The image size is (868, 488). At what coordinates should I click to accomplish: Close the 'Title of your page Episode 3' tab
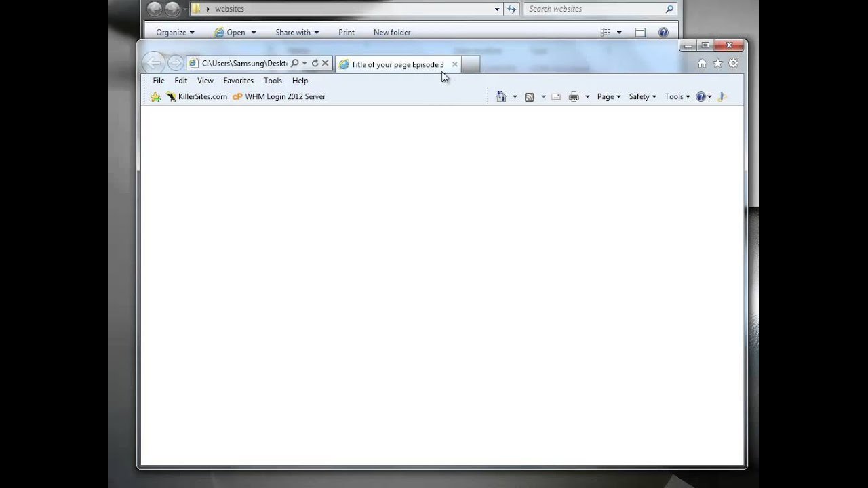454,64
